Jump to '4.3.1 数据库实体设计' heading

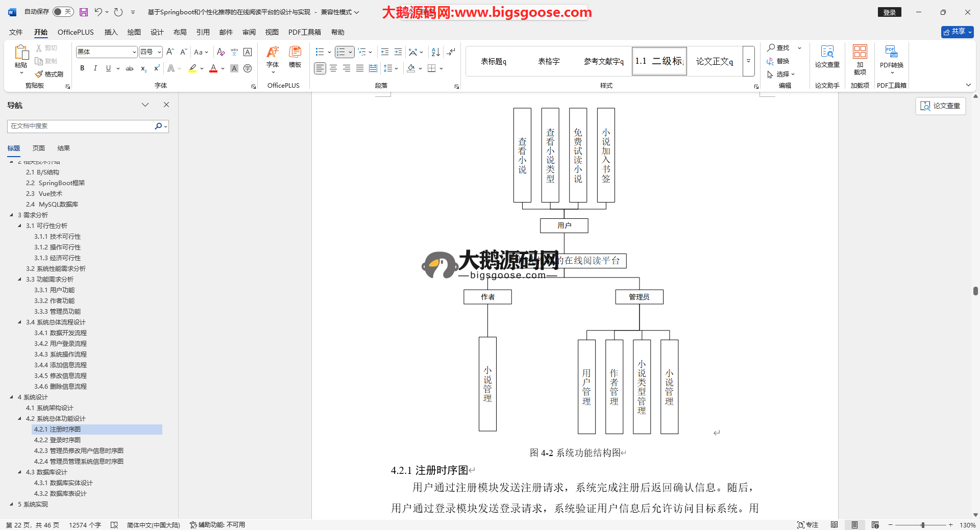pos(63,483)
